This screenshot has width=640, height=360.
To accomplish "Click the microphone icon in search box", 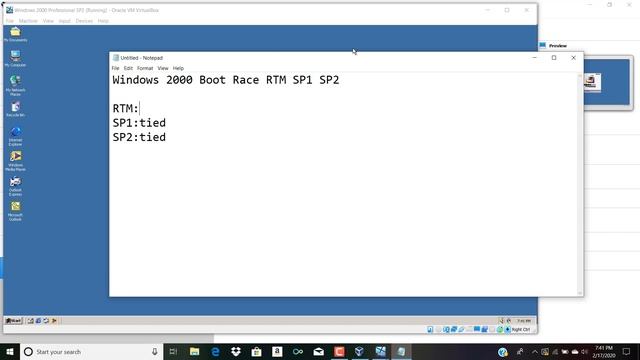I will click(155, 352).
